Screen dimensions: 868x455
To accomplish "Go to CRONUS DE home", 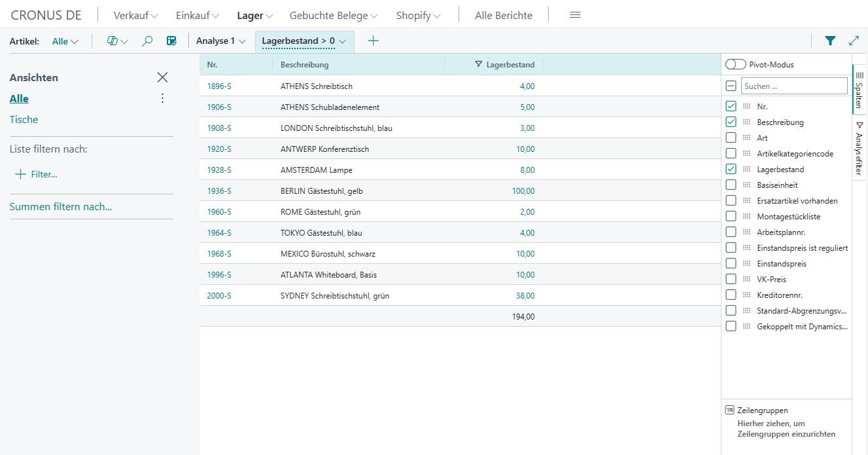I will click(46, 15).
